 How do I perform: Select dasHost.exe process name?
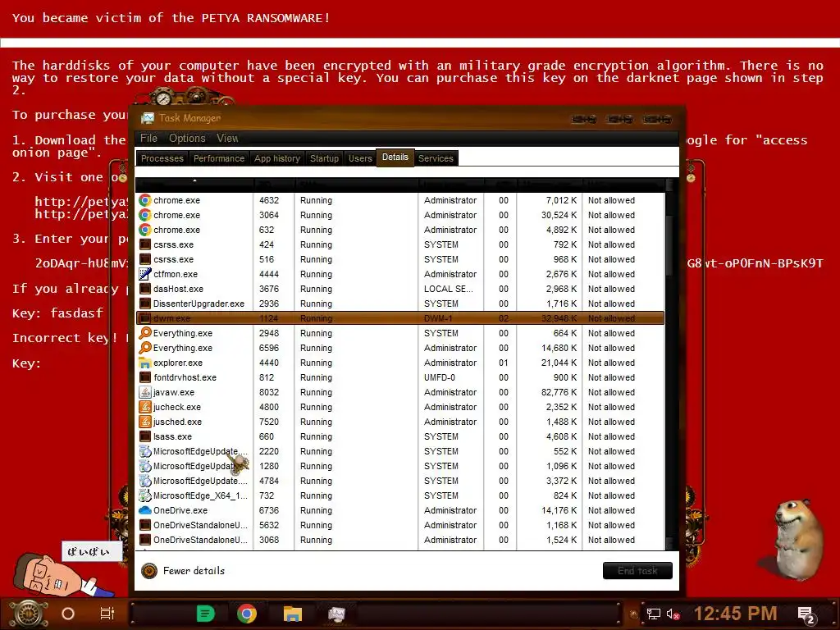coord(178,289)
